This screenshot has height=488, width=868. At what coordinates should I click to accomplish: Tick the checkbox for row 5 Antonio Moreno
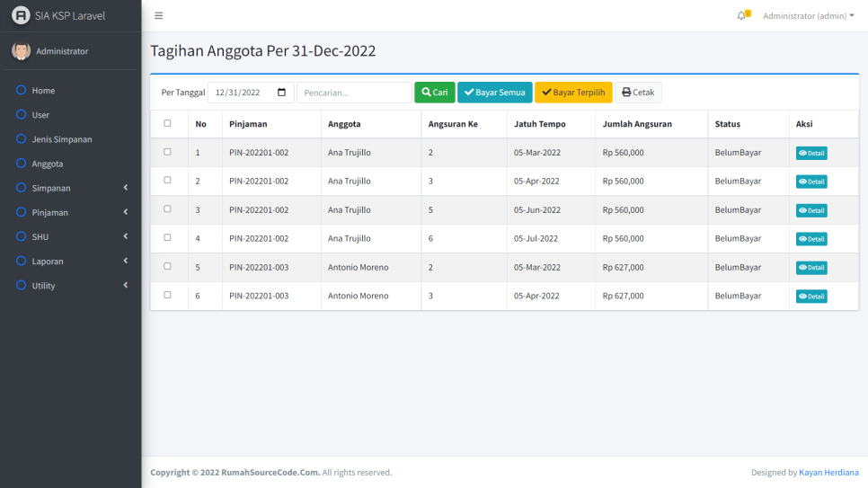(167, 267)
